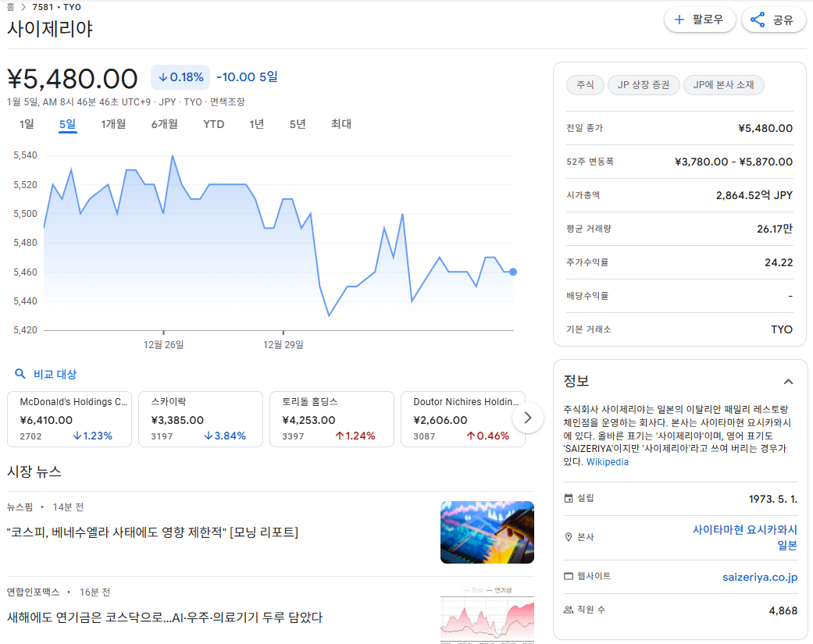813x644 pixels.
Task: Click the location pin icon beside 본사
Action: point(569,537)
